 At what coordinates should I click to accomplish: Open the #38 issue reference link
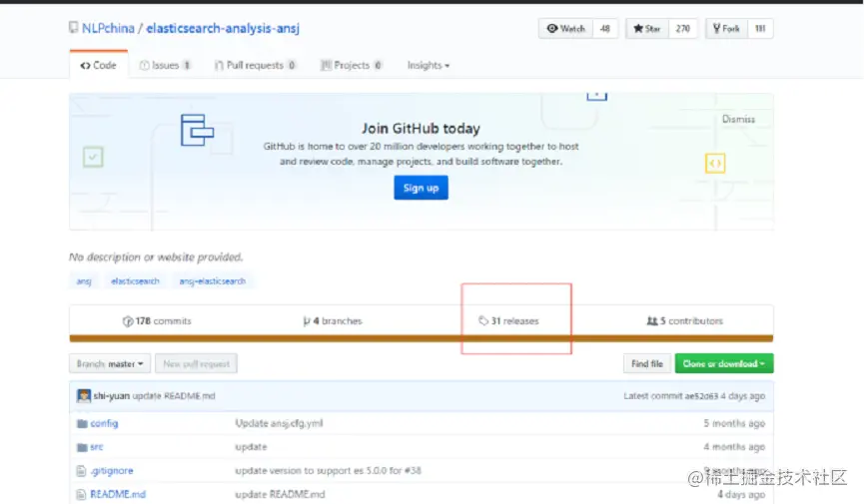pyautogui.click(x=413, y=470)
